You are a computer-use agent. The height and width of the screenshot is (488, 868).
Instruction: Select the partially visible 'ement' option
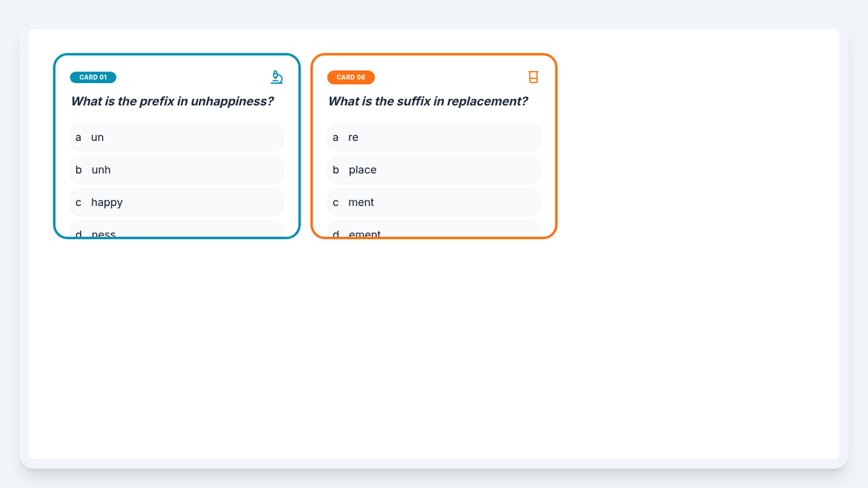point(434,231)
